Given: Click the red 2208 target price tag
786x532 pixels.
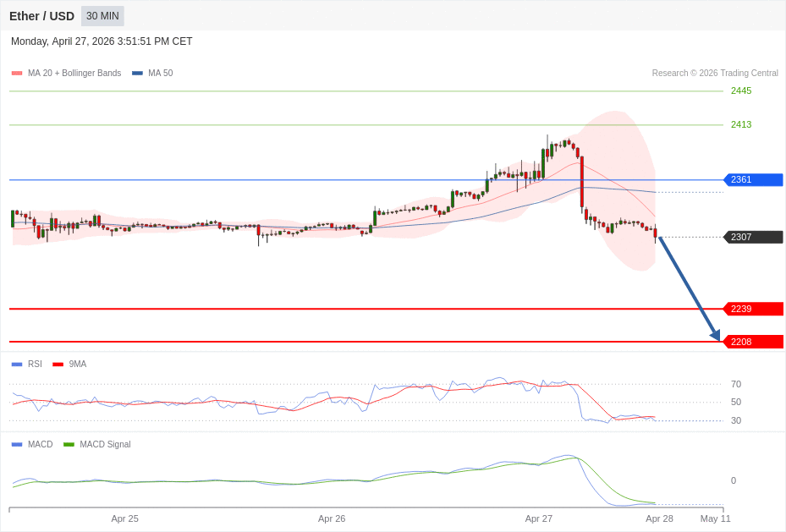Looking at the screenshot, I should tap(753, 343).
